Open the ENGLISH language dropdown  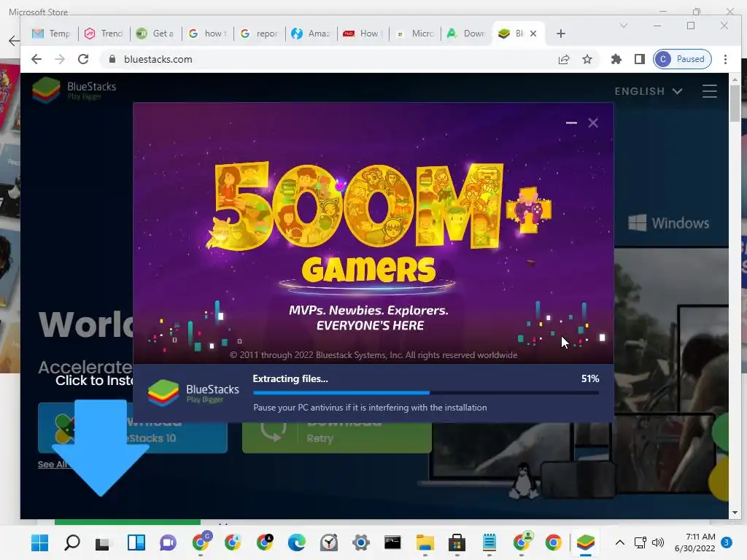coord(649,91)
